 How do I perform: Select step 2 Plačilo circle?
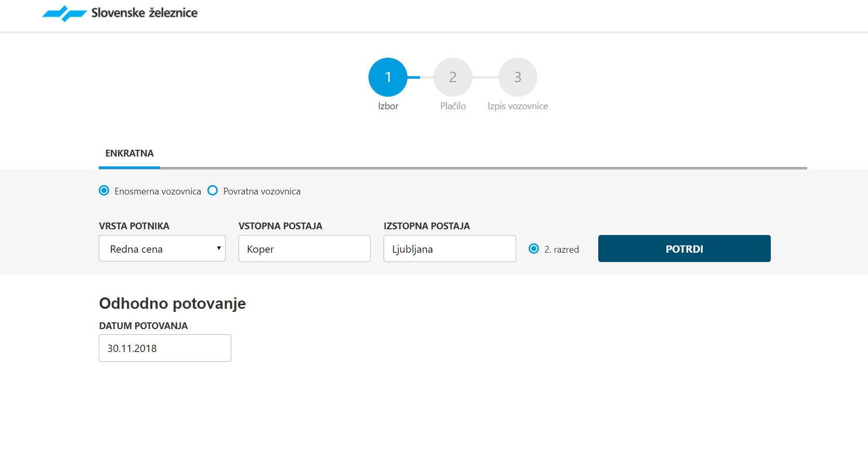click(x=453, y=77)
